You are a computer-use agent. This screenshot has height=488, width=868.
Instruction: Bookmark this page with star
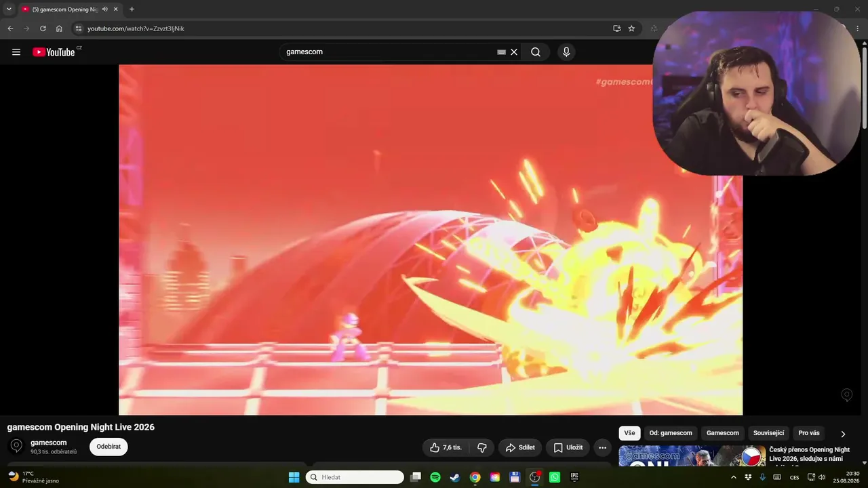(x=631, y=28)
